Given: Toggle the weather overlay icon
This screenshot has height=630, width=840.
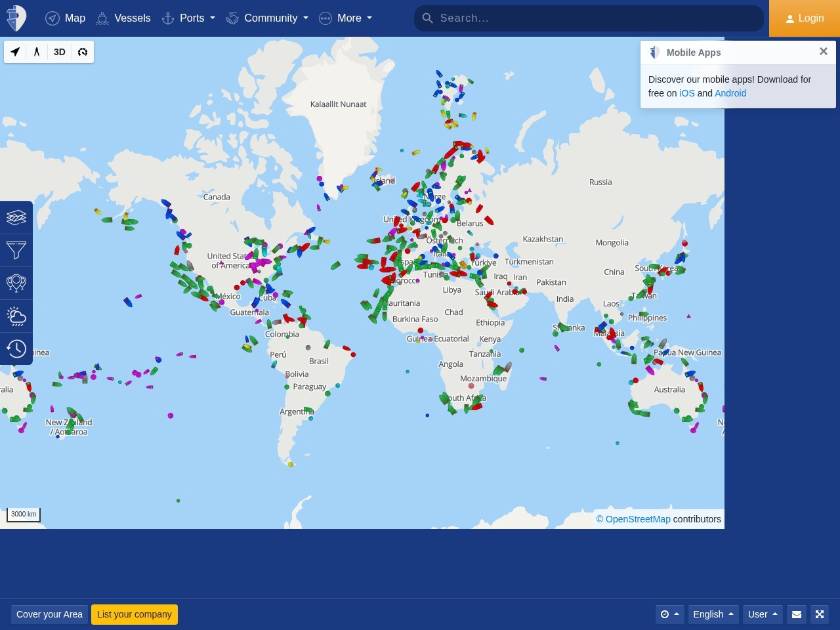Looking at the screenshot, I should pos(16,316).
